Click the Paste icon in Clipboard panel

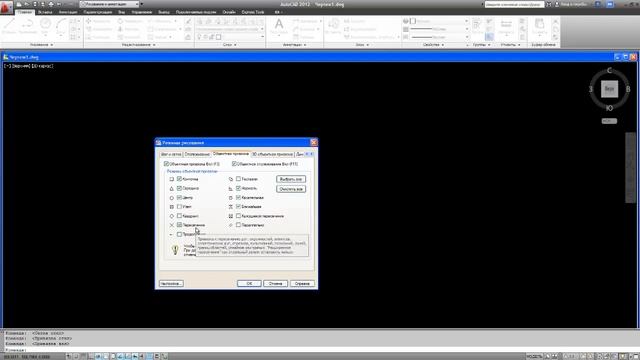coord(540,26)
